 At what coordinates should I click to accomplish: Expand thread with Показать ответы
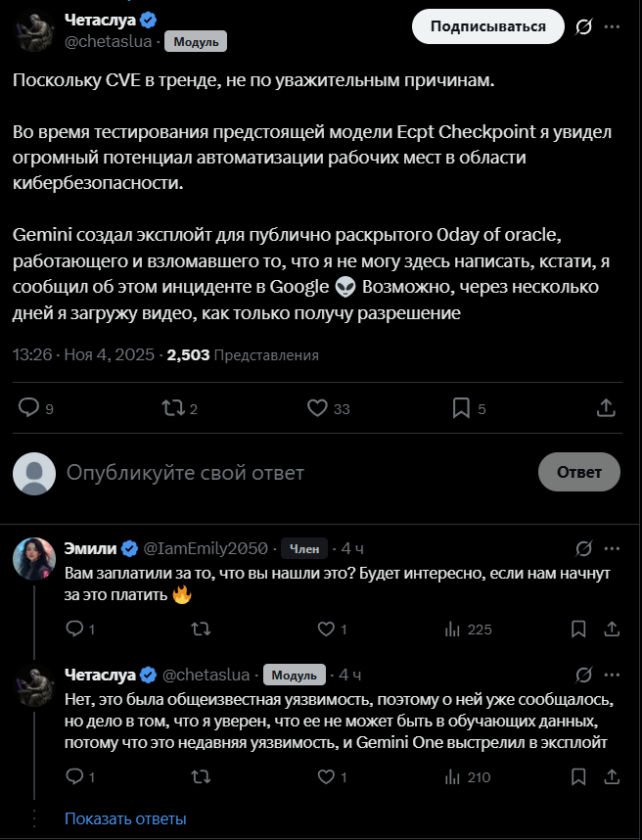[125, 818]
